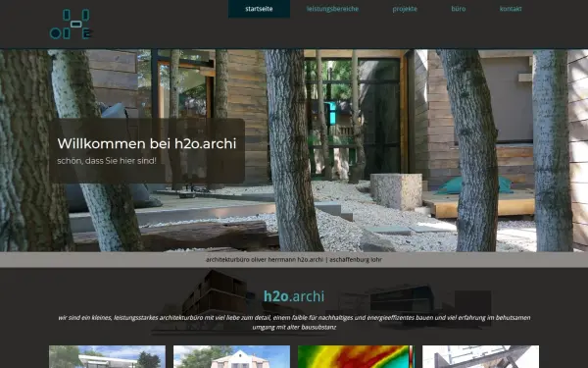Open the second thumbnail with gabled white building
The width and height of the screenshot is (588, 368).
pos(231,357)
